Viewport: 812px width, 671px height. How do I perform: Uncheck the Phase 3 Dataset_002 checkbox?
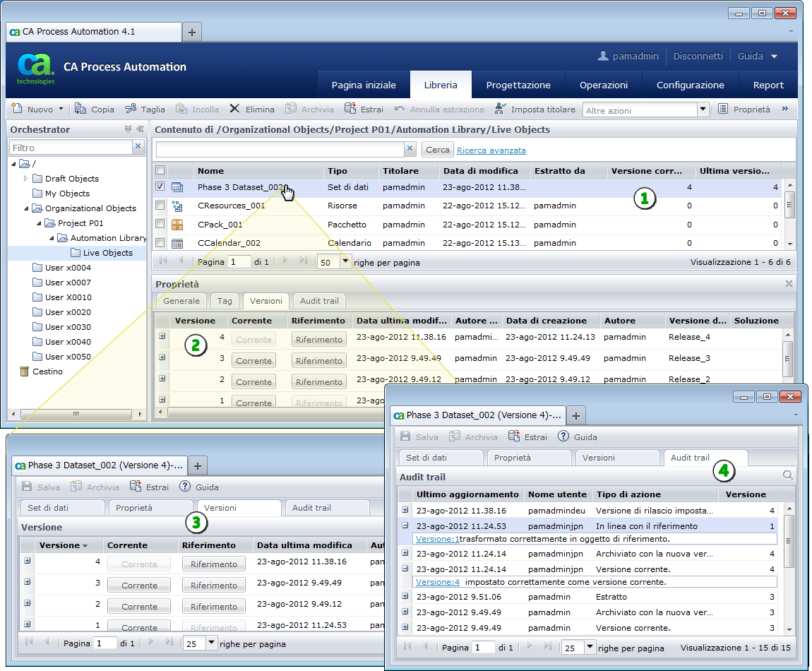160,187
